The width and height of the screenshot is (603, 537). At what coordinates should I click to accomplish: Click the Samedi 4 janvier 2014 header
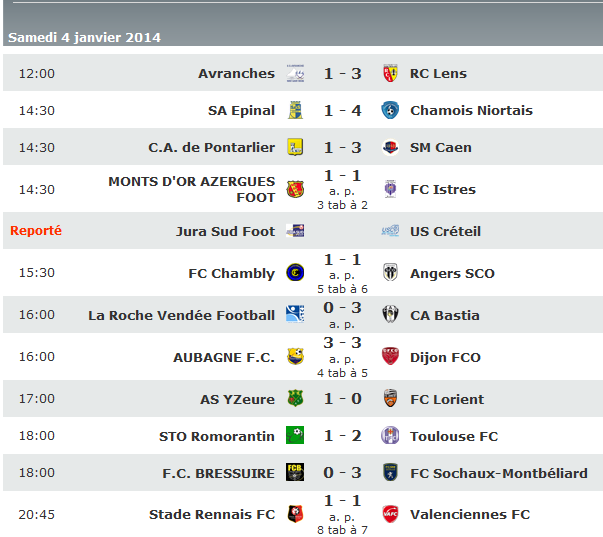point(84,38)
